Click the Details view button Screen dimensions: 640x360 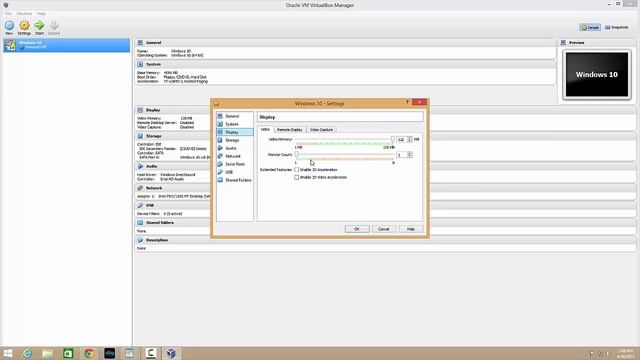tap(590, 27)
